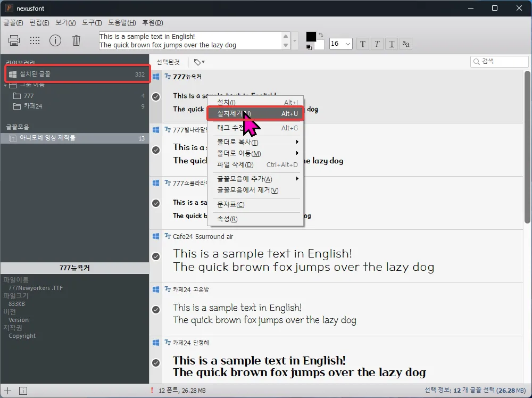This screenshot has height=398, width=532.
Task: Toggle italic text style button
Action: pyautogui.click(x=377, y=44)
